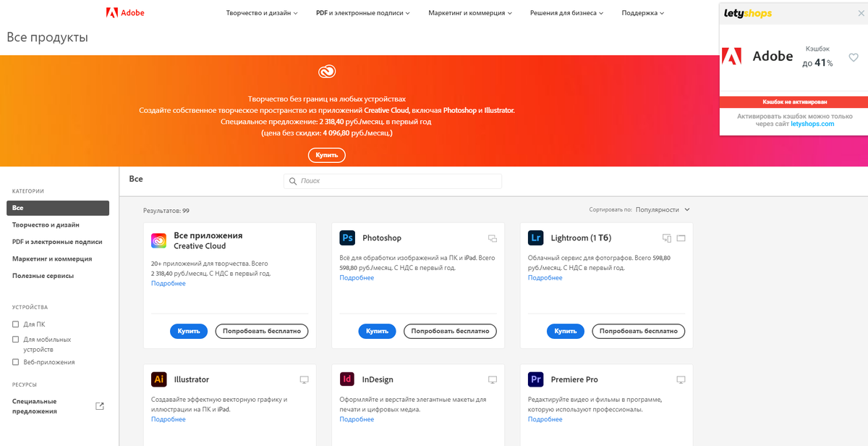
Task: Click the Adobe logo in the LetyShops popup
Action: [732, 56]
